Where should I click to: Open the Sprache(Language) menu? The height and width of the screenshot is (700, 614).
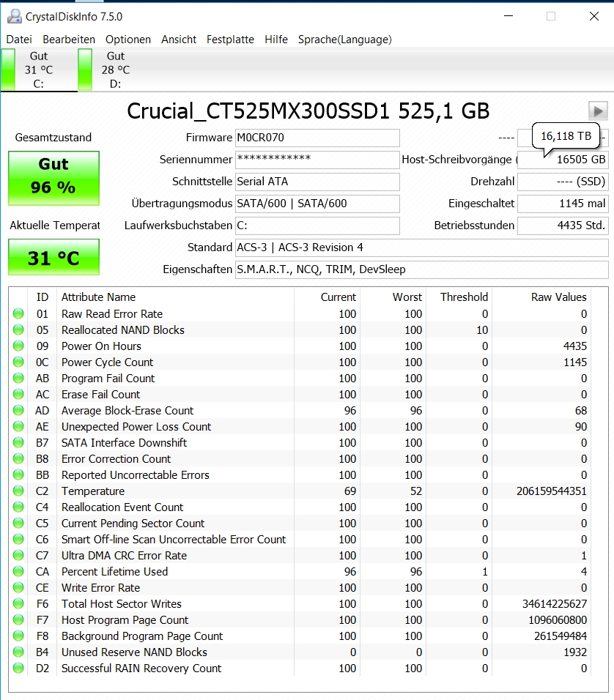tap(345, 40)
